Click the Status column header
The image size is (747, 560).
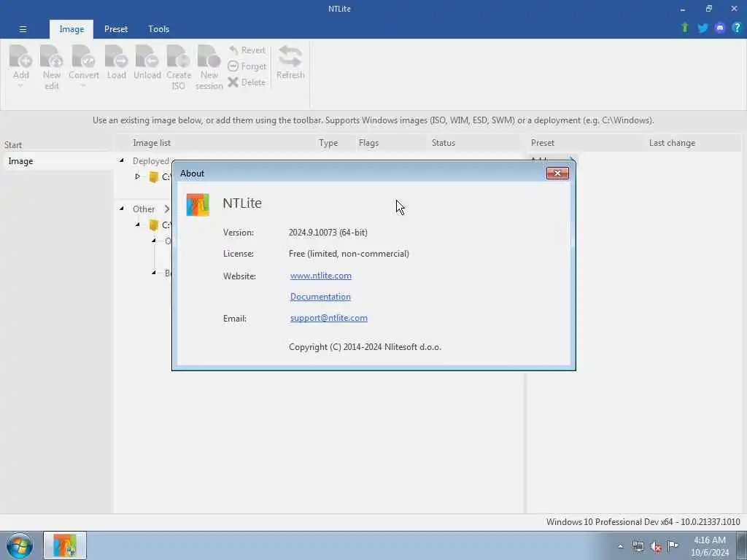click(x=443, y=143)
